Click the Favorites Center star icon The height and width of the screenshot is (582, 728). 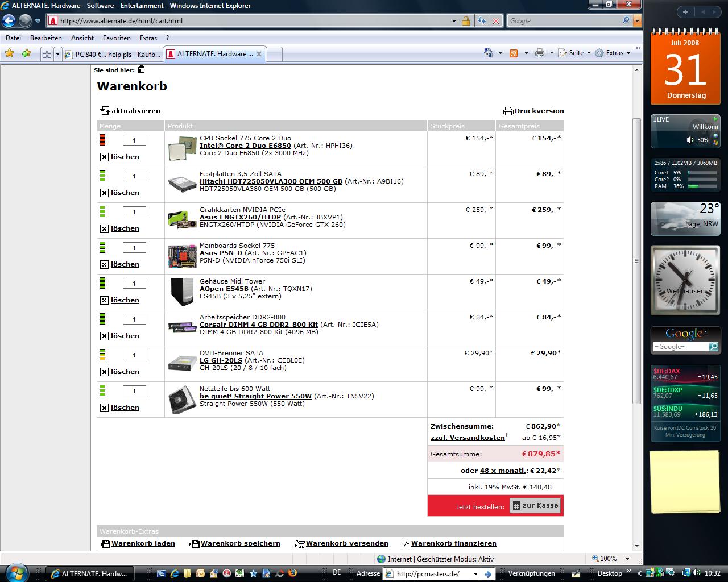10,53
